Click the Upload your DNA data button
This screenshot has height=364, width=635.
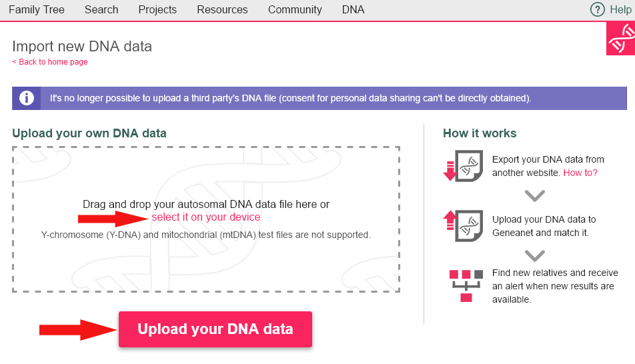pos(215,329)
